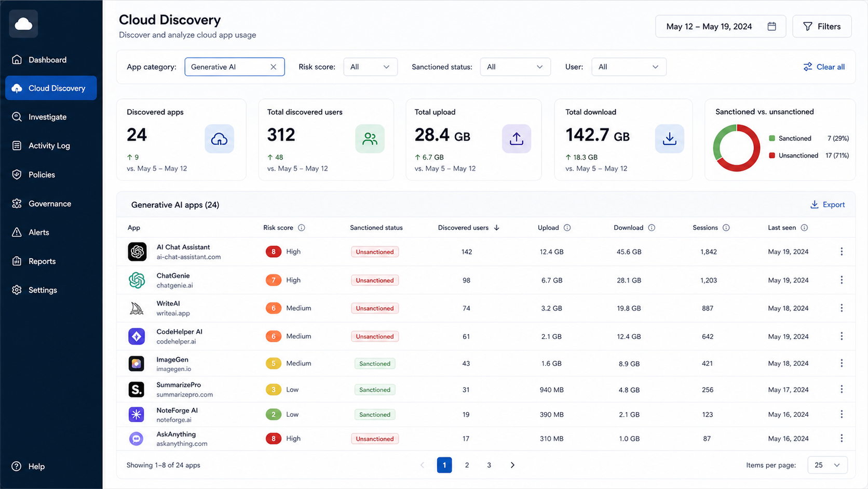Click the Cloud Discovery sidebar icon
This screenshot has width=868, height=489.
tap(17, 88)
